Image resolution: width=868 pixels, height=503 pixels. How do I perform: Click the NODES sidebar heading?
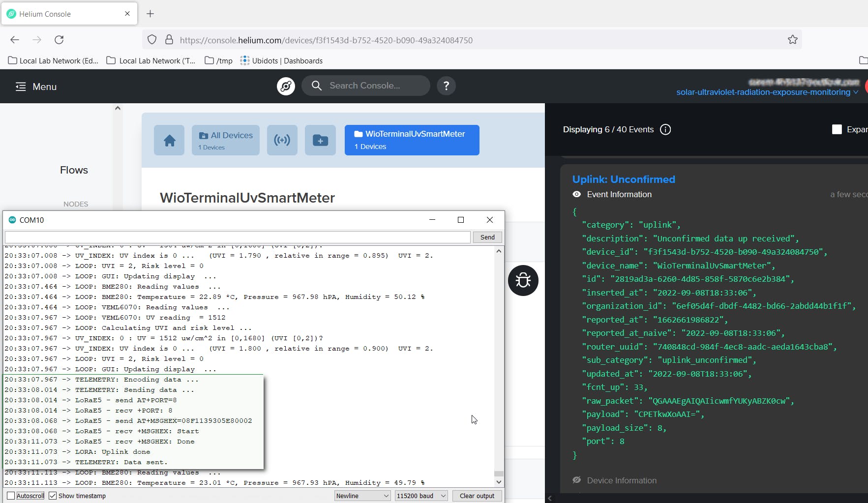76,204
